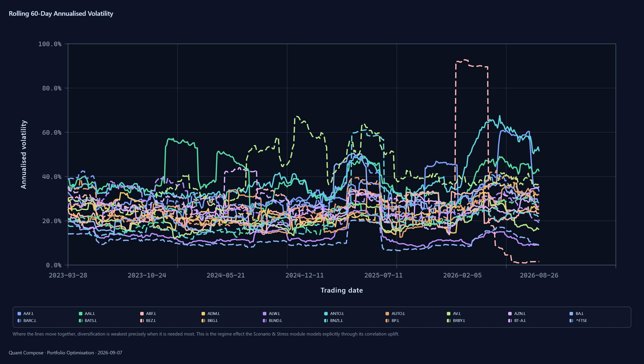Click the AZN.L legend entry
Screen dimensions: 644x364
pyautogui.click(x=517, y=313)
